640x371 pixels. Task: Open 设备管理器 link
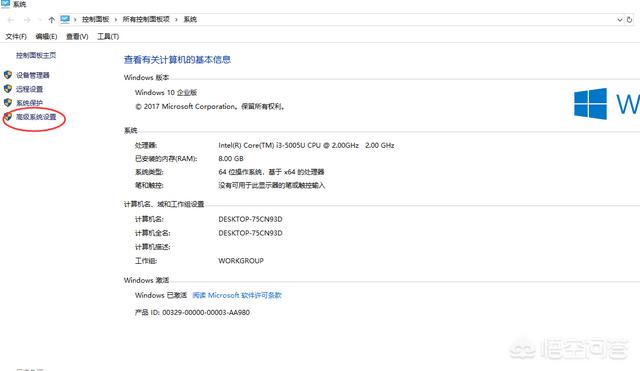pos(33,75)
